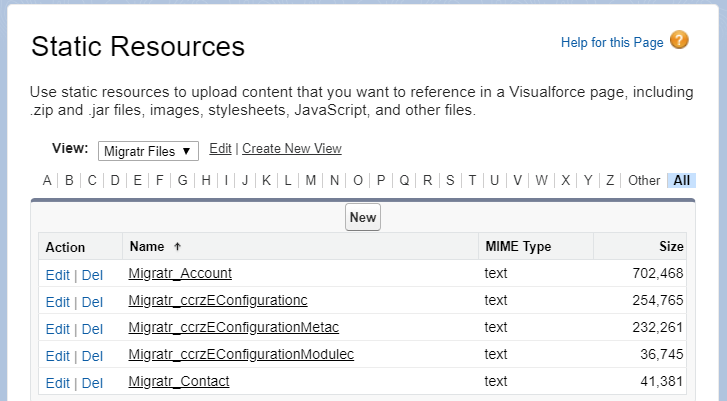727x401 pixels.
Task: Open Migratr_ccrzEConfigurationMetac resource link
Action: pos(234,327)
